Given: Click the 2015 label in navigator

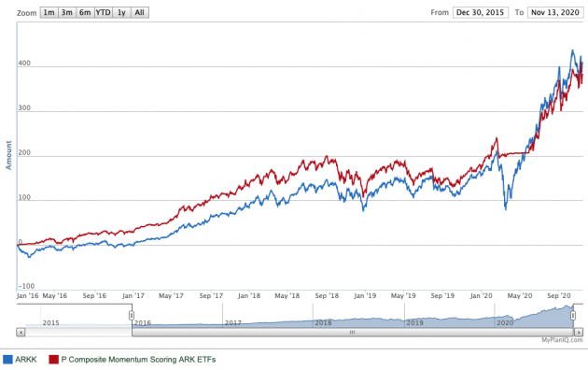Looking at the screenshot, I should (x=50, y=322).
